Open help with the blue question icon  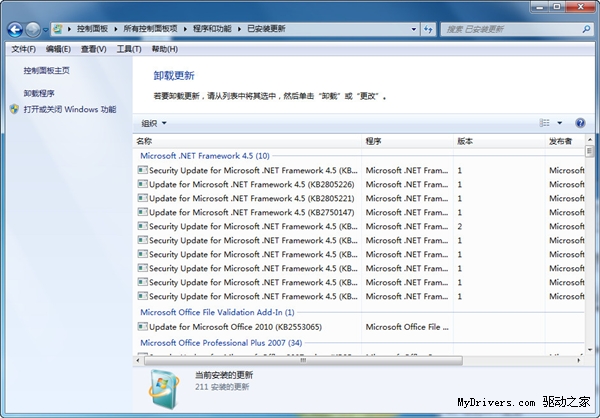[580, 123]
